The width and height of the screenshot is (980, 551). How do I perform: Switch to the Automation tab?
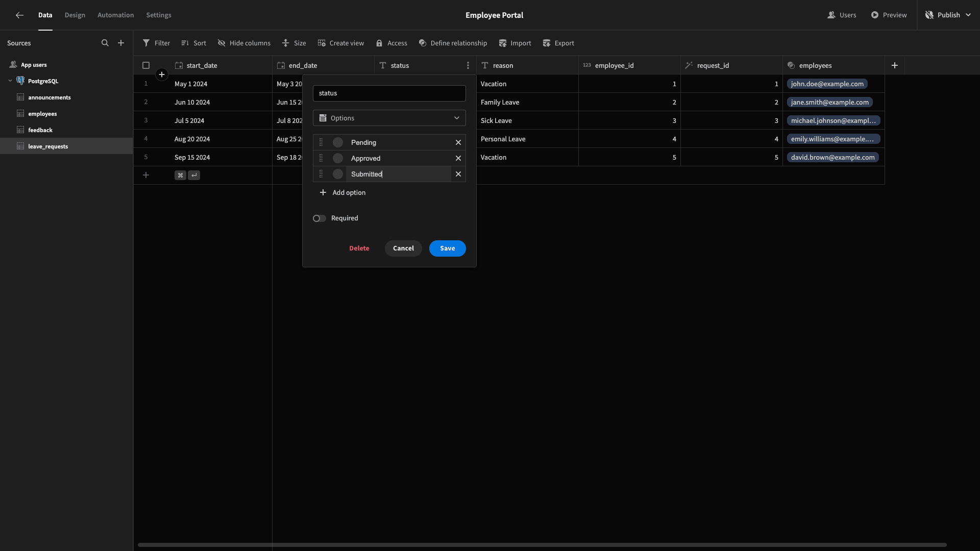click(116, 15)
